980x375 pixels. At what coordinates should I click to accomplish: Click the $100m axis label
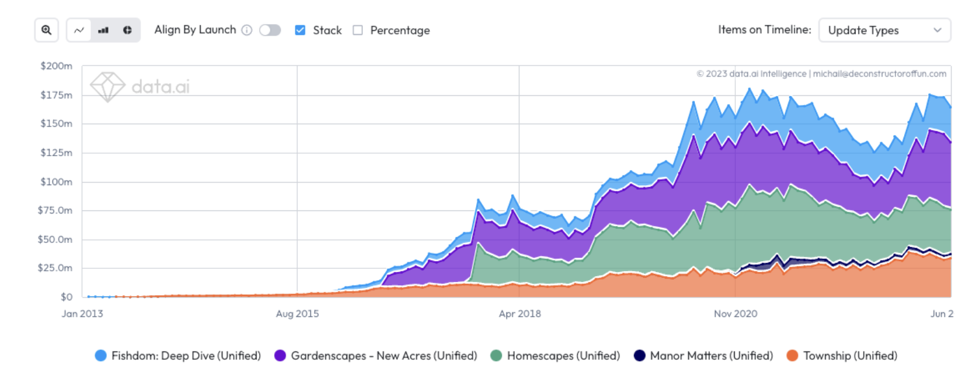coord(56,181)
